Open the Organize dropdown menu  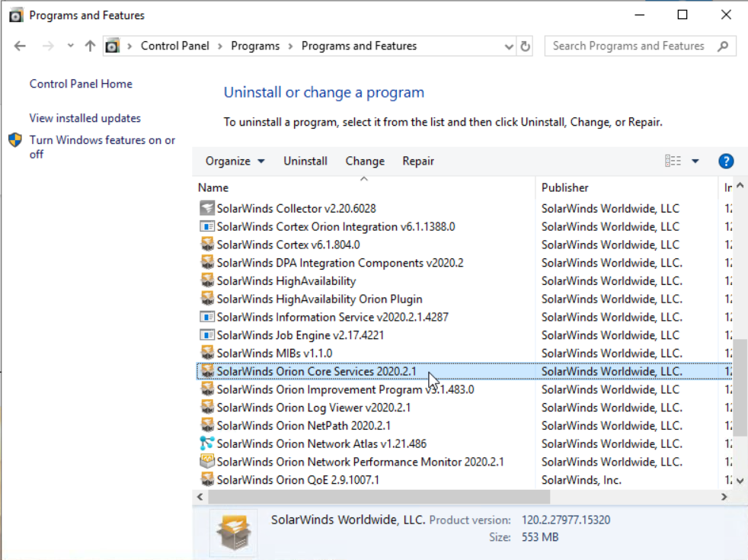coord(235,162)
